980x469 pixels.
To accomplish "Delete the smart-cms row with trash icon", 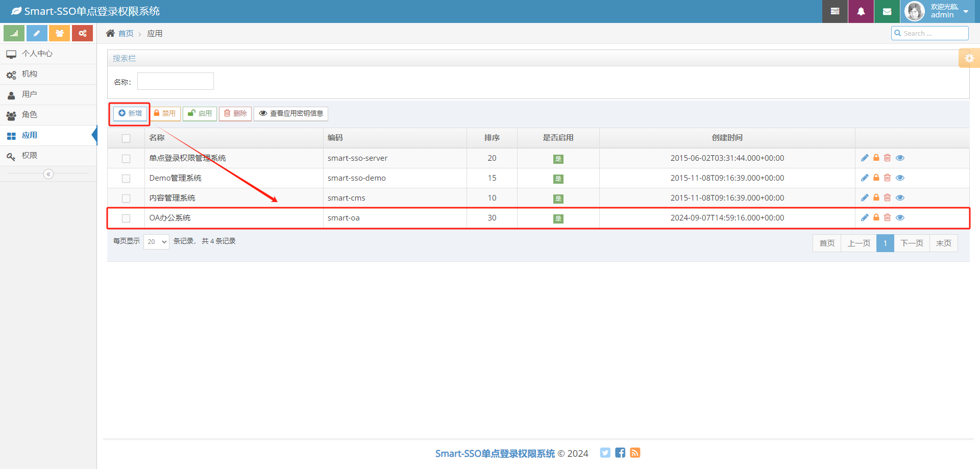I will tap(888, 198).
